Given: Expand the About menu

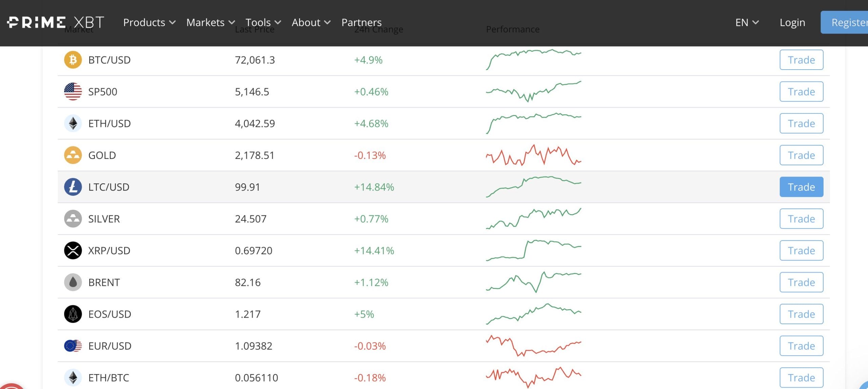Looking at the screenshot, I should click(x=311, y=22).
